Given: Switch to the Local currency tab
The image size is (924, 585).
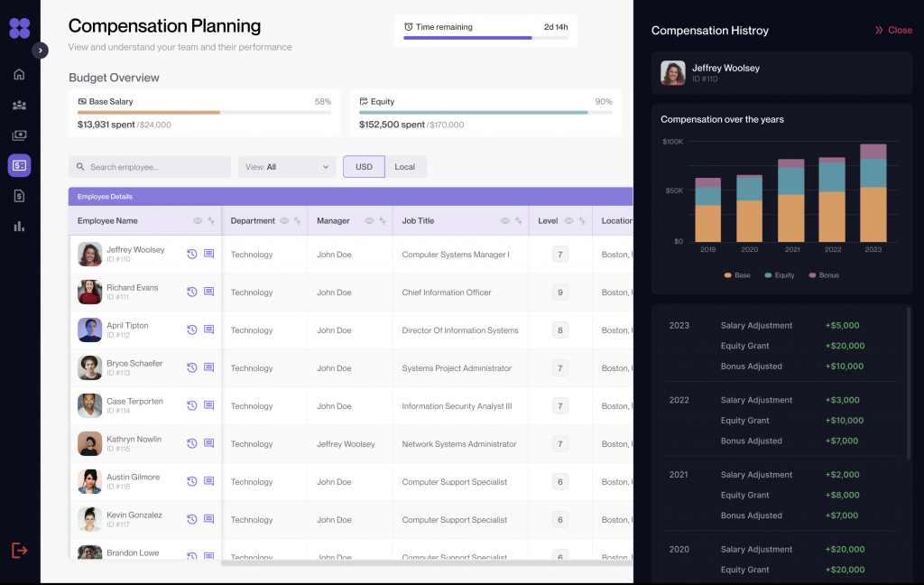Looking at the screenshot, I should [x=404, y=166].
